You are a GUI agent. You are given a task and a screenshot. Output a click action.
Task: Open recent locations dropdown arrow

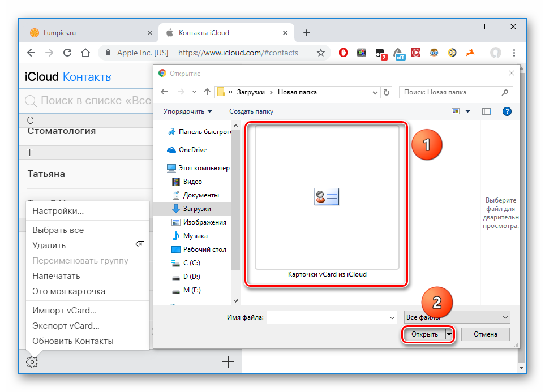[x=194, y=92]
